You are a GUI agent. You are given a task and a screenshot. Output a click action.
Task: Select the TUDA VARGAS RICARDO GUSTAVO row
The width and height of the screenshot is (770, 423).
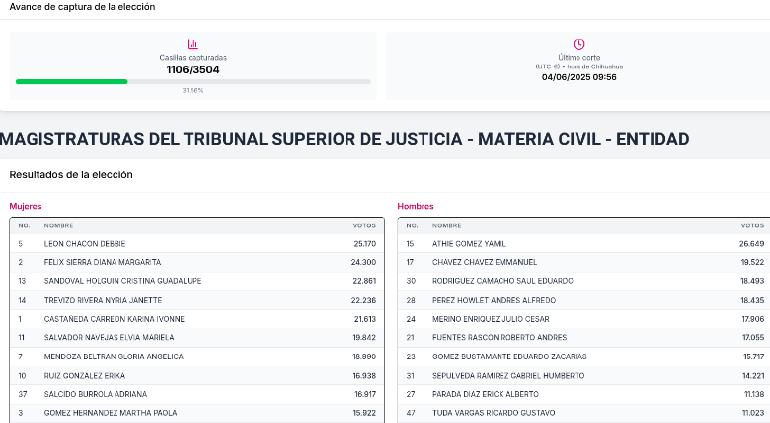tap(584, 413)
